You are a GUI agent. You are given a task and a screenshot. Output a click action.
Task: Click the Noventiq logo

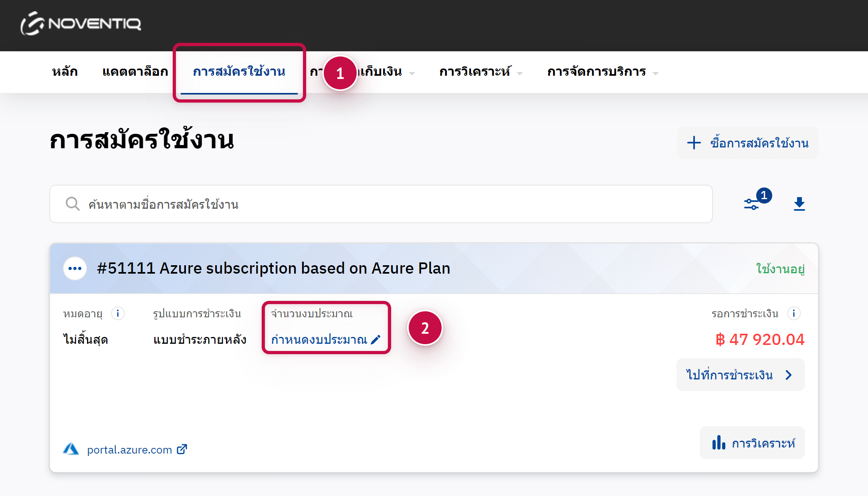[81, 23]
